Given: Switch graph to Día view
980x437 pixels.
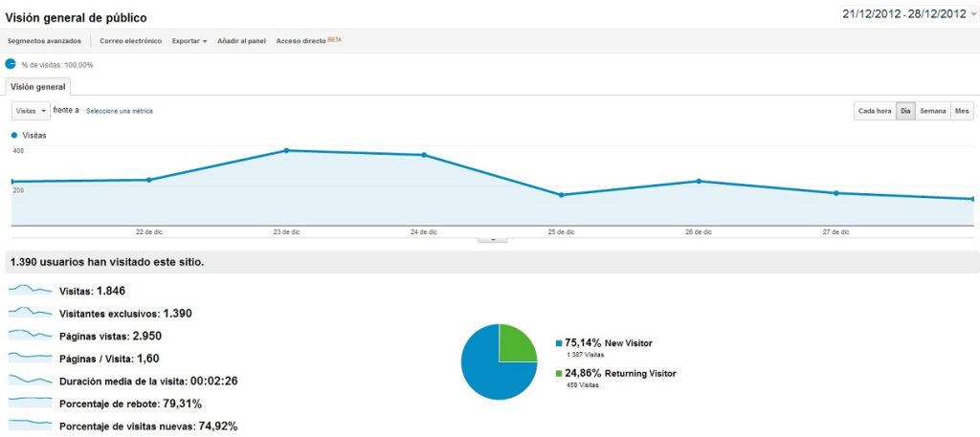Looking at the screenshot, I should point(904,111).
